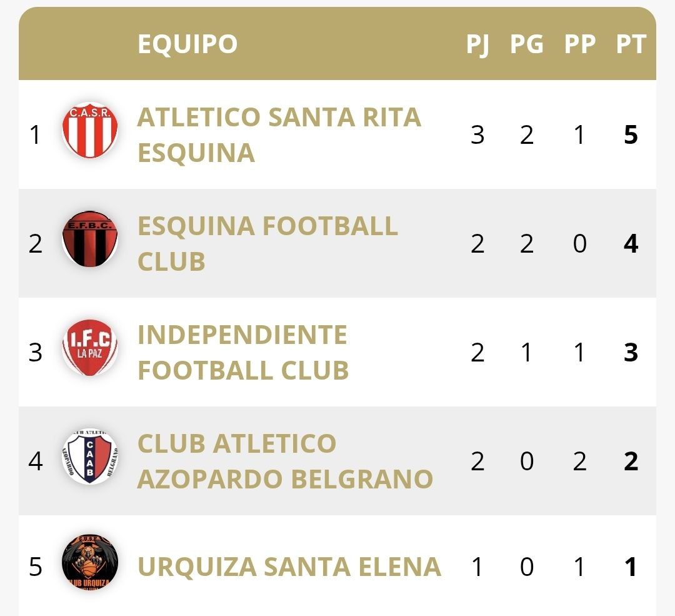Sort standings by PT column header

(631, 44)
